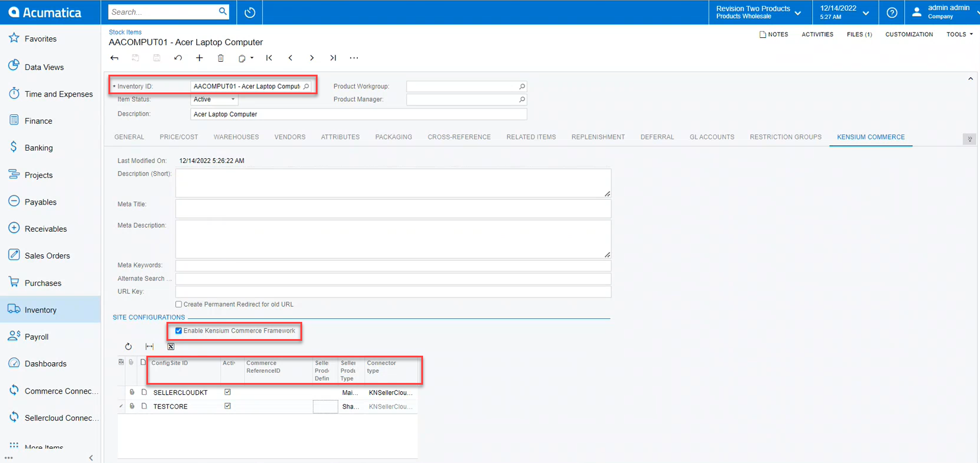The height and width of the screenshot is (463, 980).
Task: Export site configurations grid to Excel
Action: 171,347
